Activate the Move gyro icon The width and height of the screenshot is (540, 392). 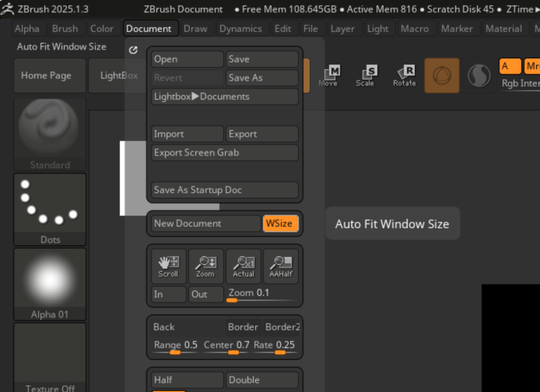tap(330, 74)
